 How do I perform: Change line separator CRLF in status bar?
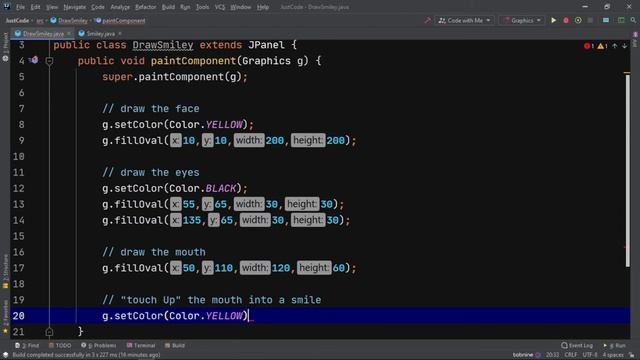[x=571, y=355]
